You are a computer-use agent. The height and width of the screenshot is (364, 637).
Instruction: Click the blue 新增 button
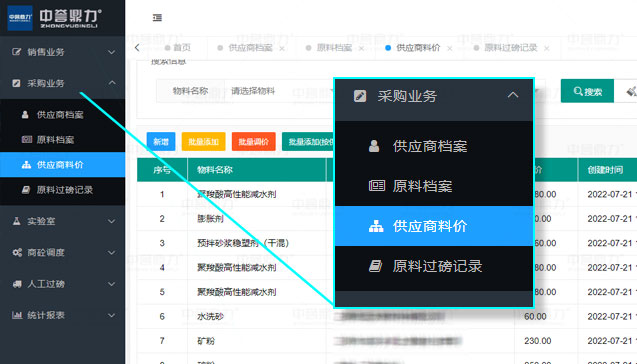coord(161,141)
